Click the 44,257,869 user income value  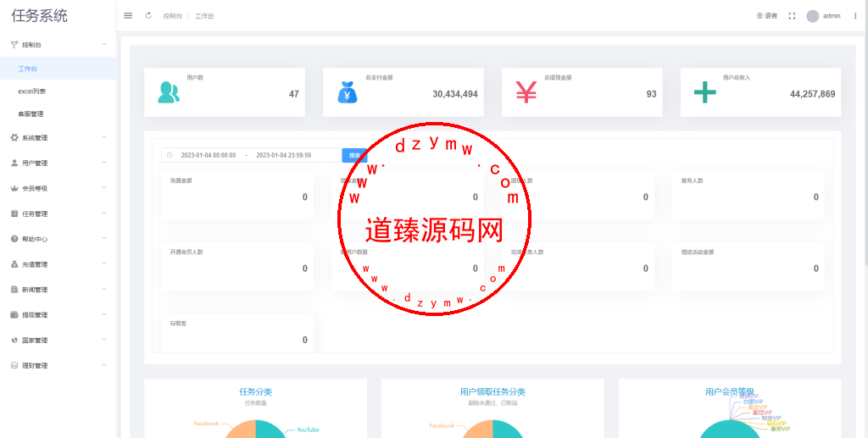pos(813,94)
